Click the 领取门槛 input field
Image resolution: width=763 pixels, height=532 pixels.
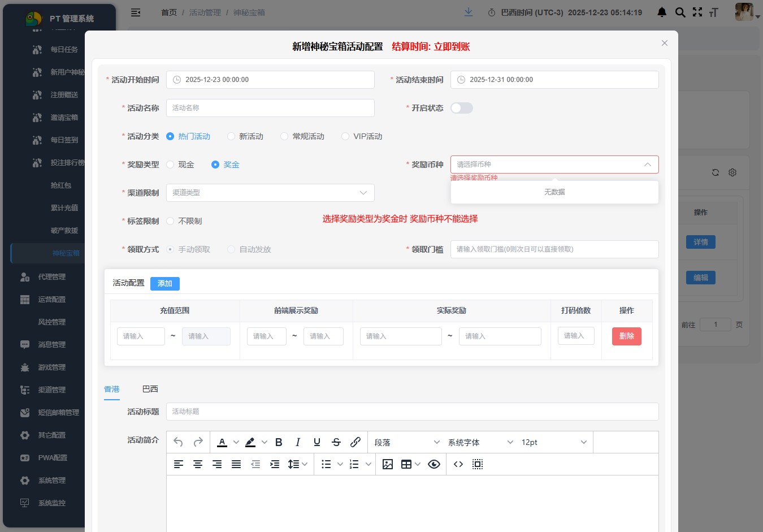coord(554,249)
